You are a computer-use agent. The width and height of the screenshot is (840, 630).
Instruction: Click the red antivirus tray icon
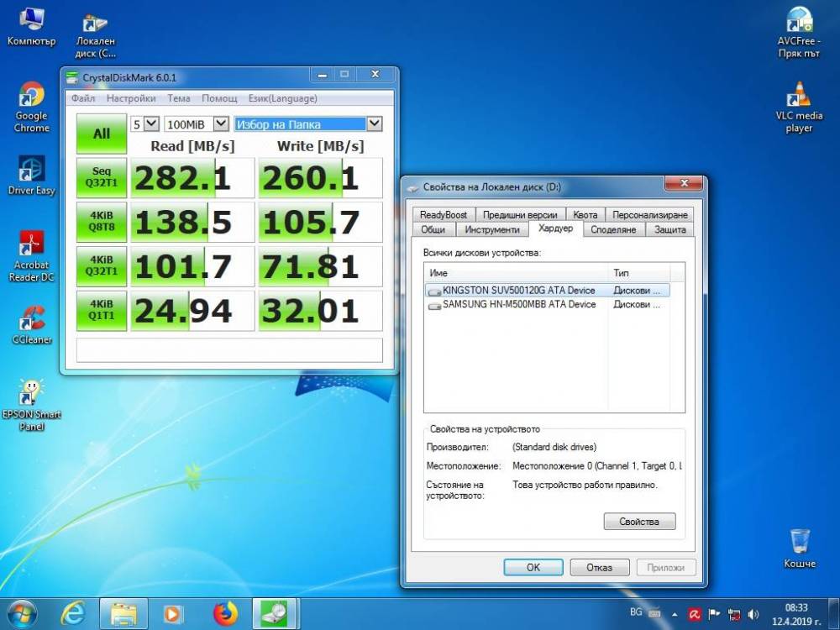(695, 614)
